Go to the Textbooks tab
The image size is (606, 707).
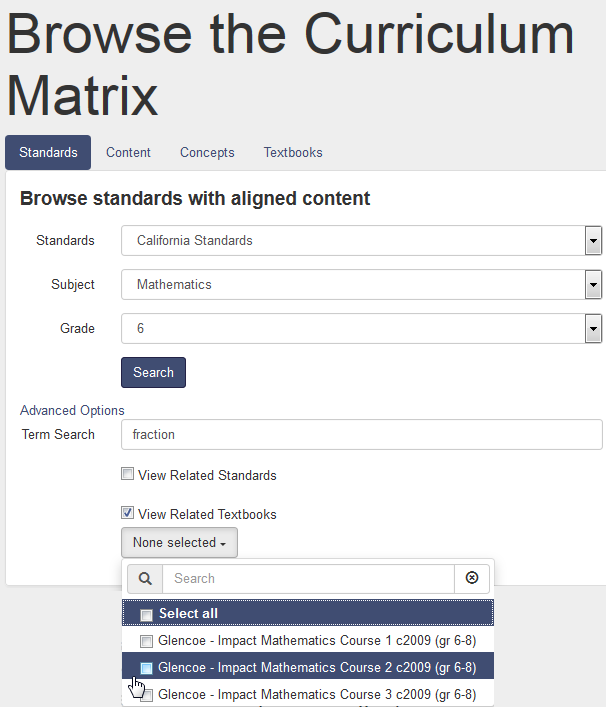coord(293,152)
